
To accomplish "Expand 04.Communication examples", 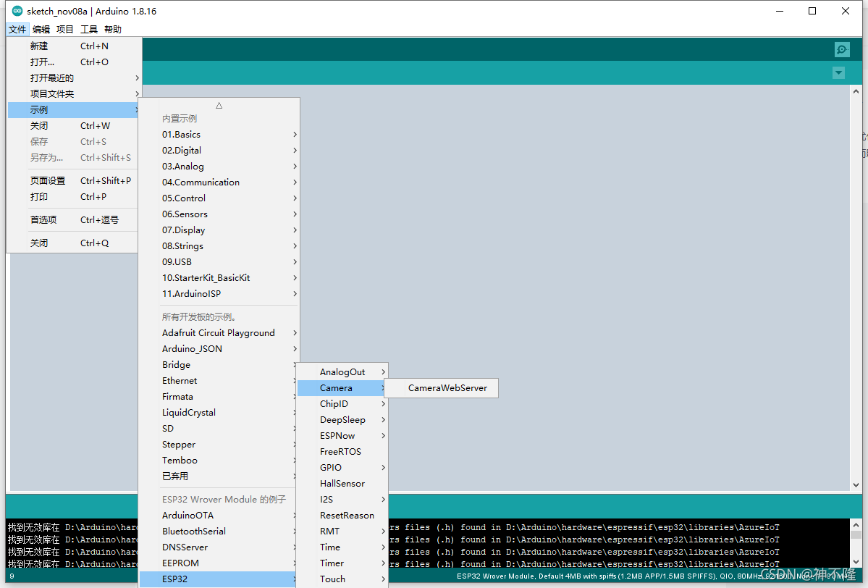I will (x=219, y=182).
